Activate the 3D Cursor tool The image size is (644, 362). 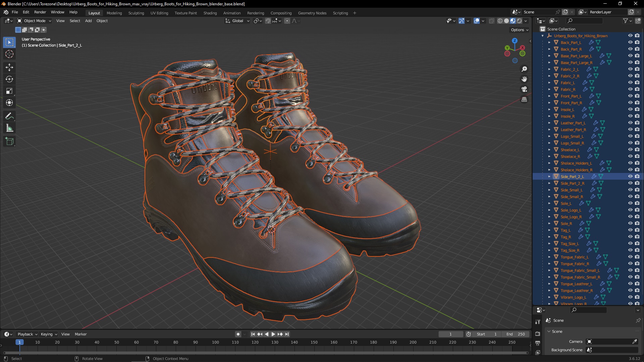(9, 54)
